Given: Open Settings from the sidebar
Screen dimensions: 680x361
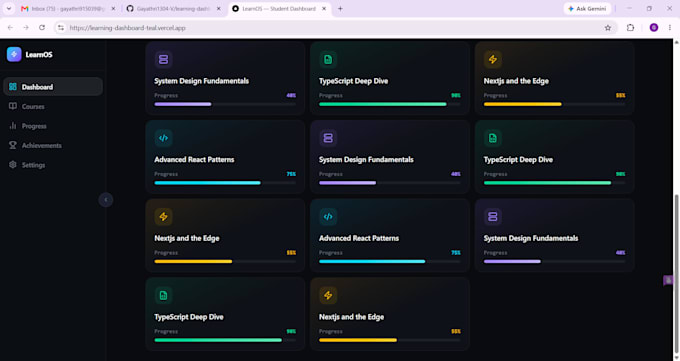Looking at the screenshot, I should click(53, 165).
